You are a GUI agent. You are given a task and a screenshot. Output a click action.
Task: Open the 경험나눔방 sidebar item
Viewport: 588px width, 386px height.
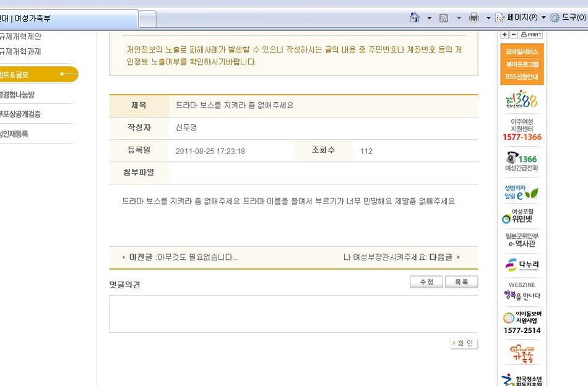click(x=17, y=95)
